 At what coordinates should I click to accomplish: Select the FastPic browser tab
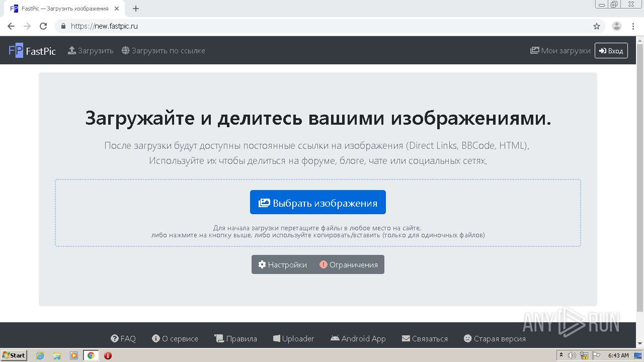pyautogui.click(x=63, y=9)
